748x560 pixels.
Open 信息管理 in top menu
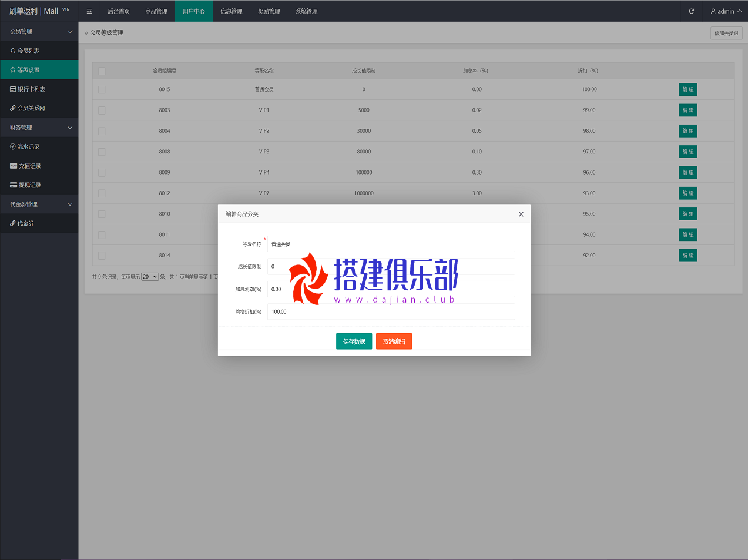coord(232,11)
